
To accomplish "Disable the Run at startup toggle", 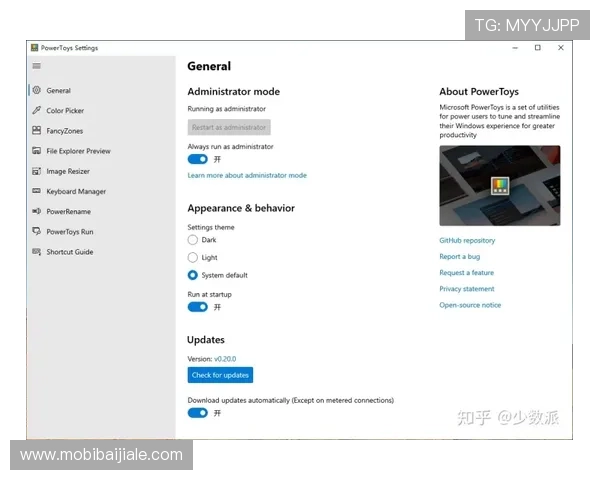I will (198, 307).
